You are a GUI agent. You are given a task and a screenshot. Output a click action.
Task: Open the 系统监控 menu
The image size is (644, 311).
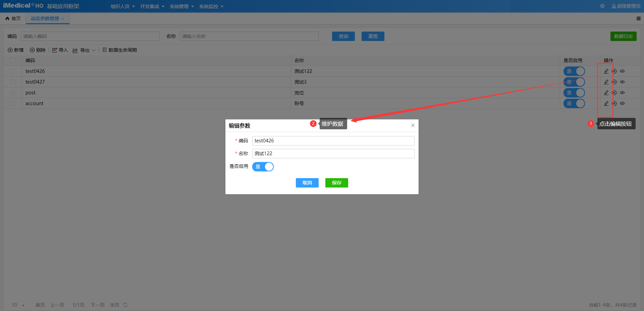(x=211, y=6)
